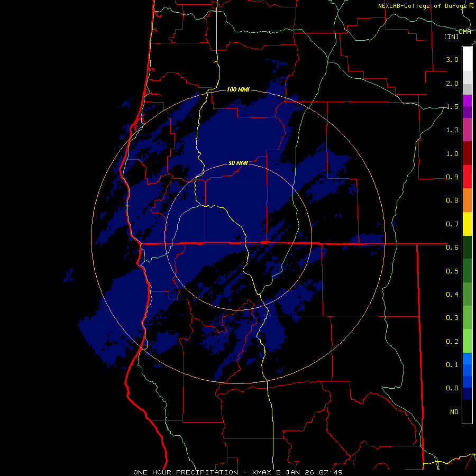Click the [IN] units label
476x476 pixels.
(x=452, y=36)
